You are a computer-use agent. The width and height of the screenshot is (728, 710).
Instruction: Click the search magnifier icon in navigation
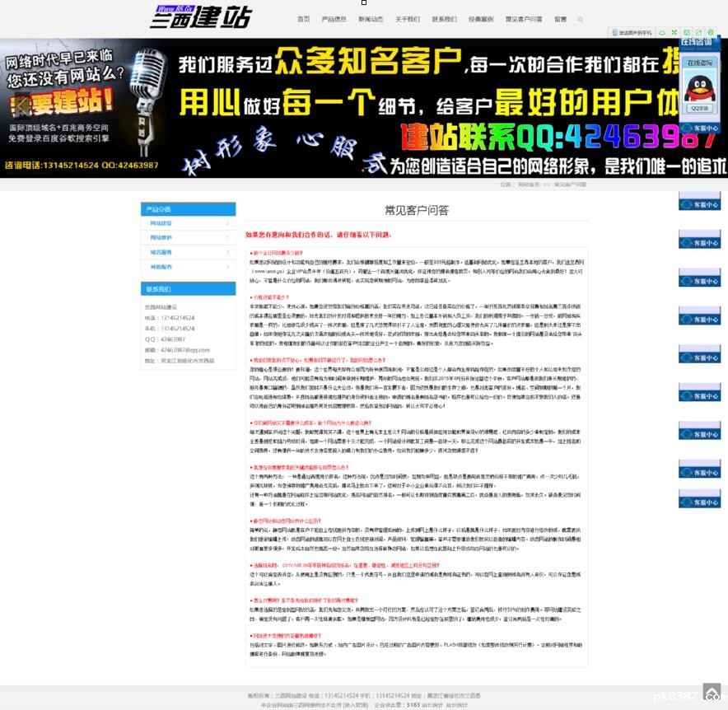tap(580, 19)
